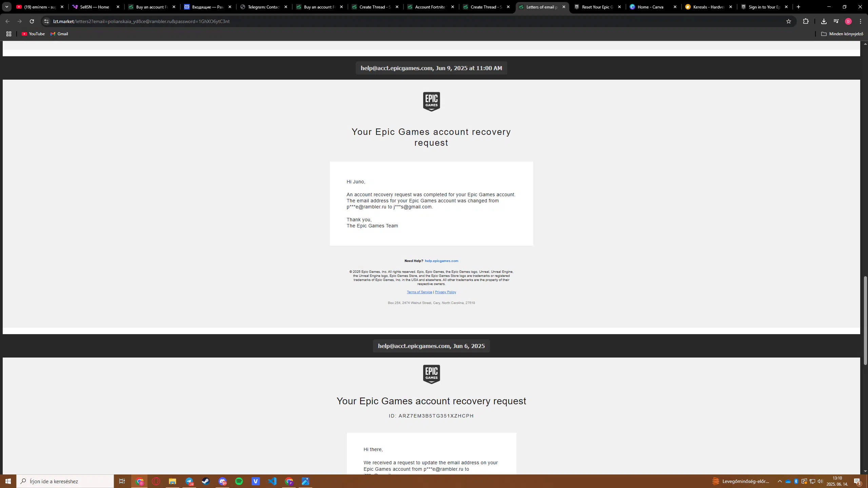Switch to the Reset Your Epic tab

pos(598,7)
